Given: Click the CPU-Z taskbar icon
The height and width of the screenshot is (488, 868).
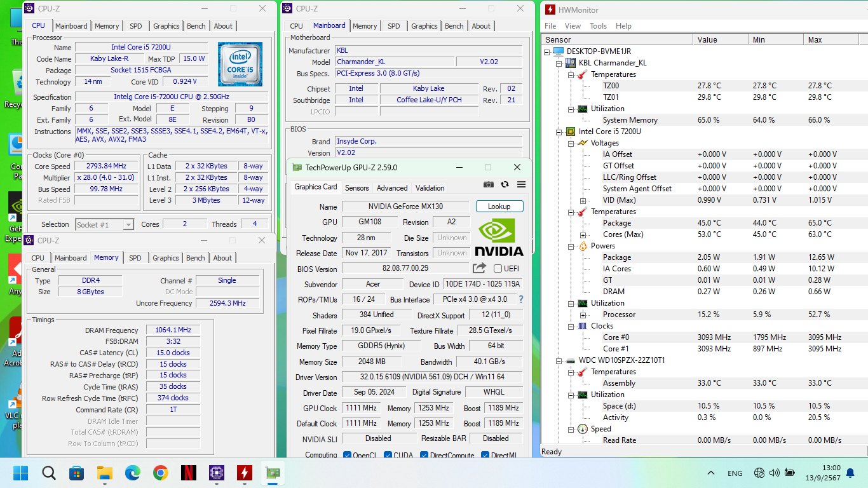Looking at the screenshot, I should pyautogui.click(x=217, y=473).
